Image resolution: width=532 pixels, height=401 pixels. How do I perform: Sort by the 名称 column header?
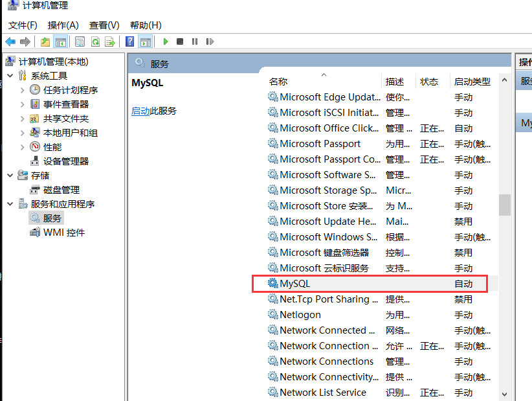pyautogui.click(x=278, y=82)
